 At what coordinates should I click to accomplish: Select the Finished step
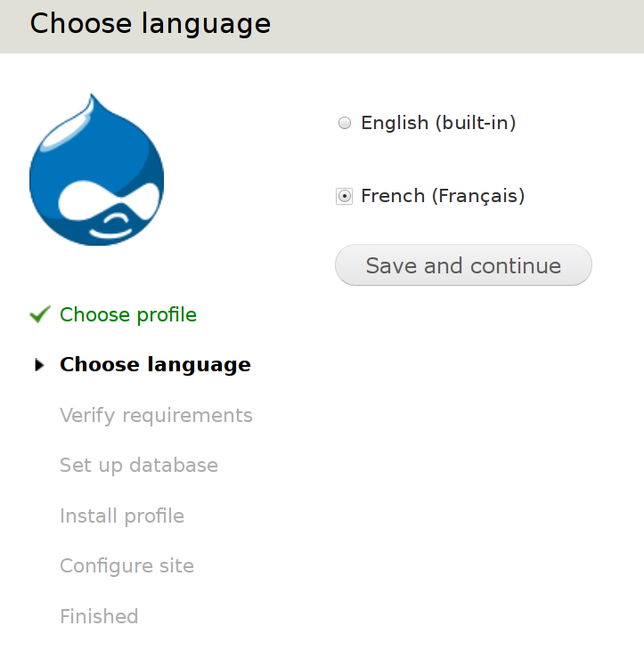pyautogui.click(x=99, y=616)
